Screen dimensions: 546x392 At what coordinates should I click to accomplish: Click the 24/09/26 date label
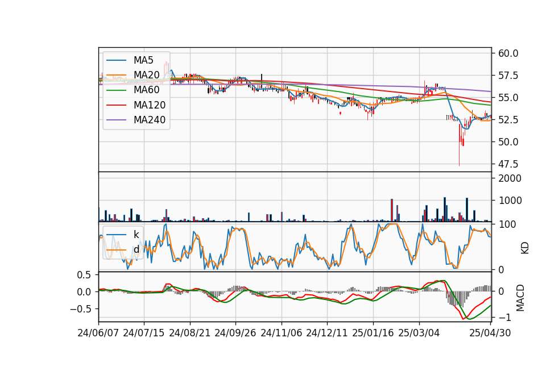click(235, 333)
